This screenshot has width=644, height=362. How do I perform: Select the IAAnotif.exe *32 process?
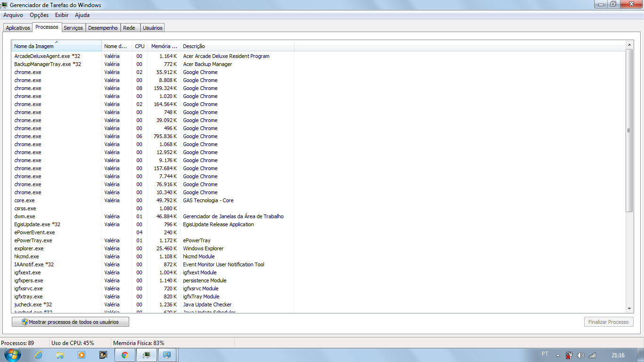153,264
